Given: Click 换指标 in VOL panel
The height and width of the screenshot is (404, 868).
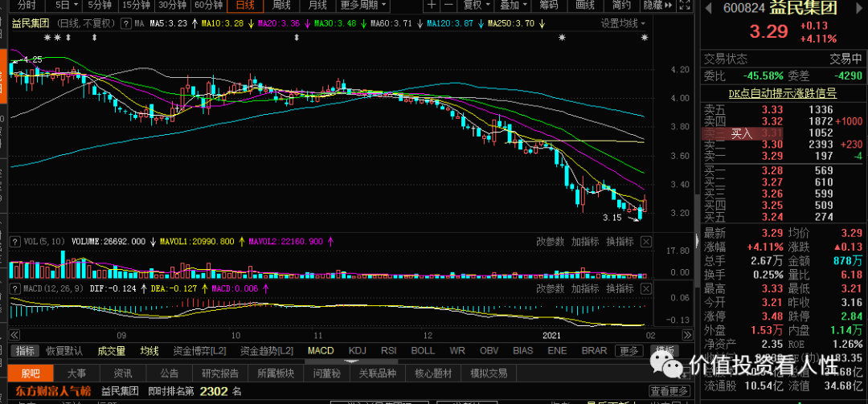Looking at the screenshot, I should (620, 242).
